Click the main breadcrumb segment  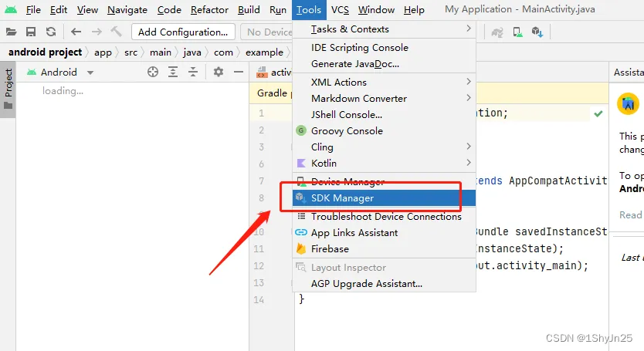tap(160, 52)
